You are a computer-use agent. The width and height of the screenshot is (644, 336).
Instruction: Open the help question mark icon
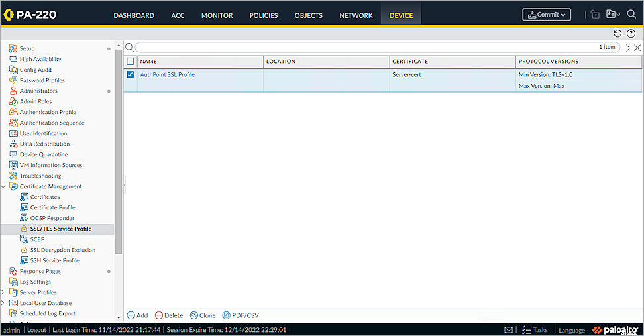click(x=631, y=34)
